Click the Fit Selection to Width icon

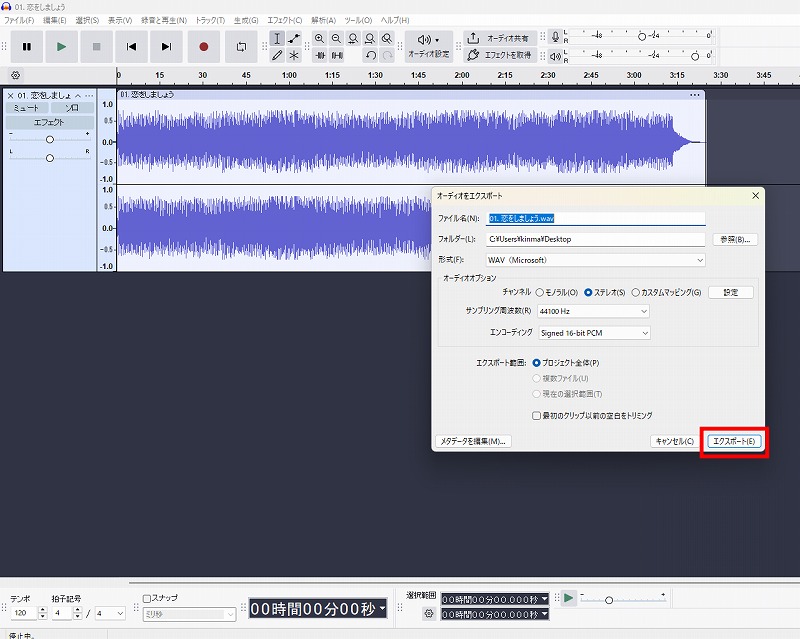point(353,38)
